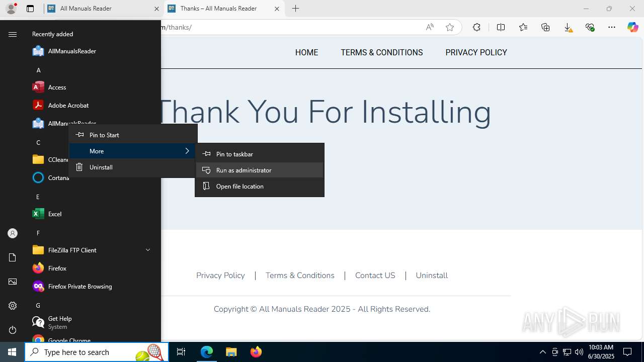
Task: Click the Windows Start button
Action: click(12, 352)
